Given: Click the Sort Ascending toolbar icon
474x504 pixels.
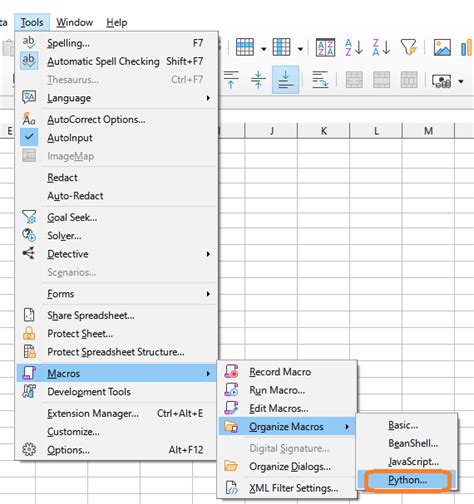Looking at the screenshot, I should pyautogui.click(x=353, y=47).
